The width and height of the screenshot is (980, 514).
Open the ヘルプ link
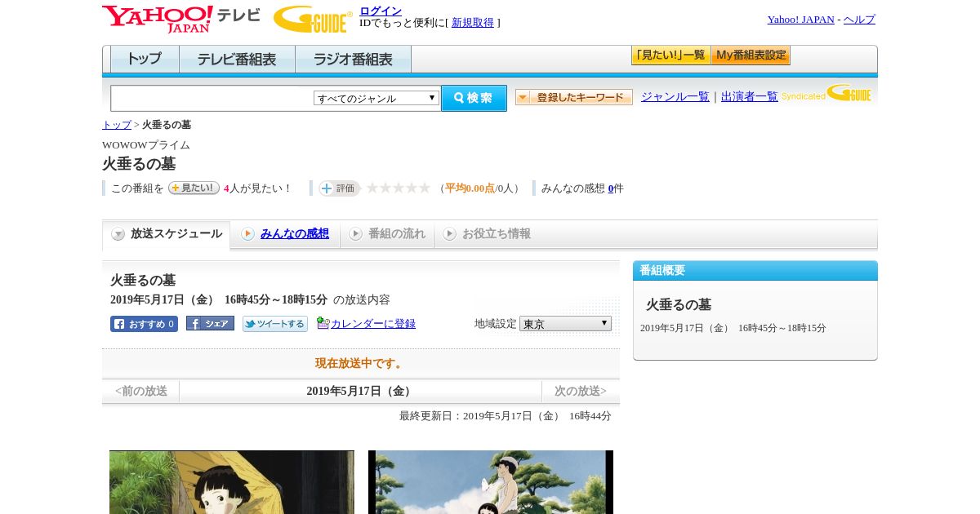[x=859, y=20]
